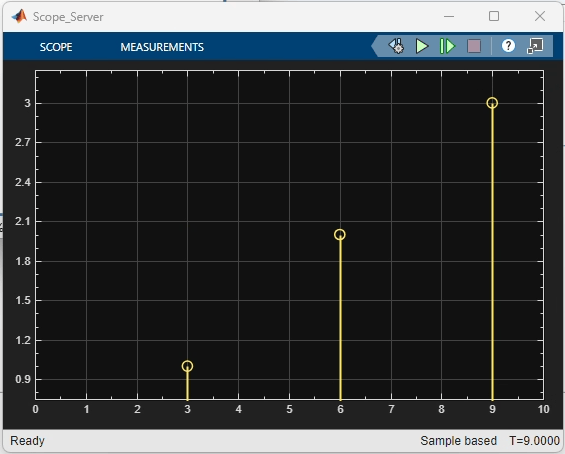Click the Step Forward button

pyautogui.click(x=447, y=46)
